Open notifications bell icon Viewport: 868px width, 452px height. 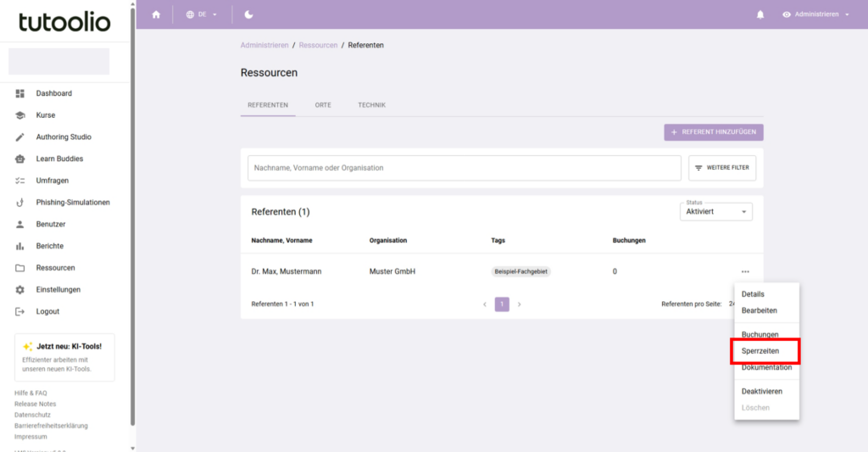760,14
